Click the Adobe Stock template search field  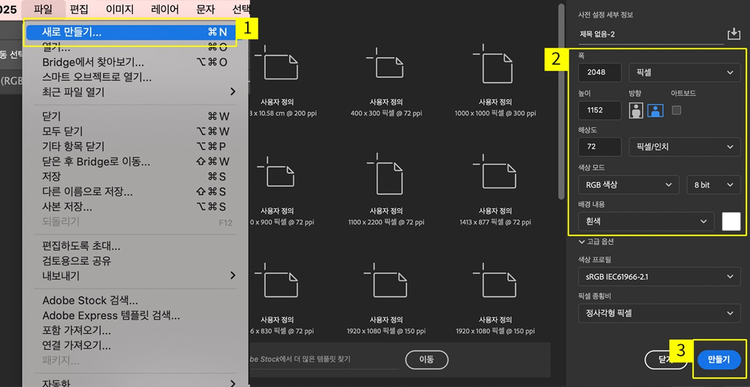[324, 359]
